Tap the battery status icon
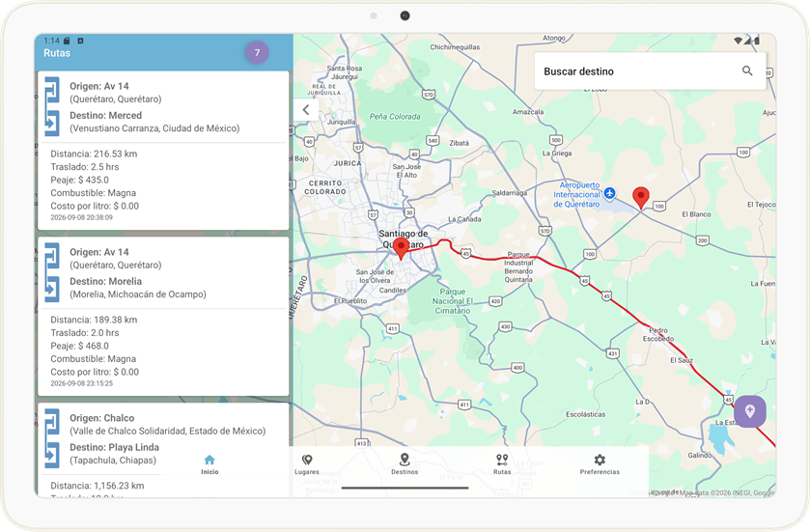The width and height of the screenshot is (810, 532). 757,41
